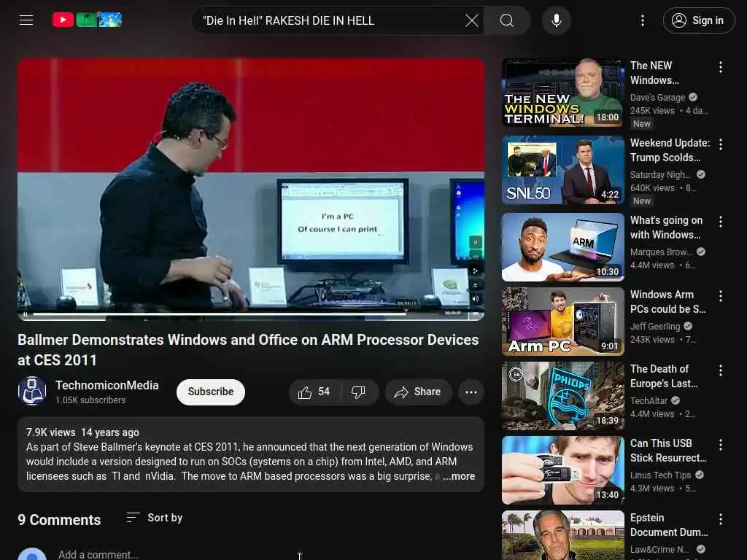Click '1.05K subscribers' text

click(90, 400)
